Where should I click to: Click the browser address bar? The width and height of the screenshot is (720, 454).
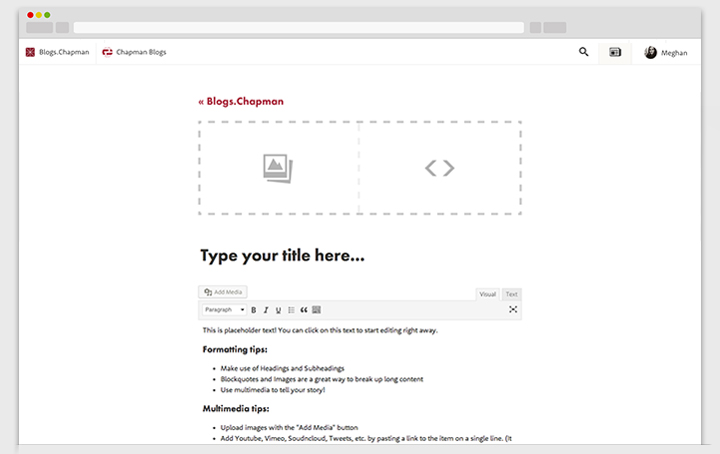click(298, 27)
